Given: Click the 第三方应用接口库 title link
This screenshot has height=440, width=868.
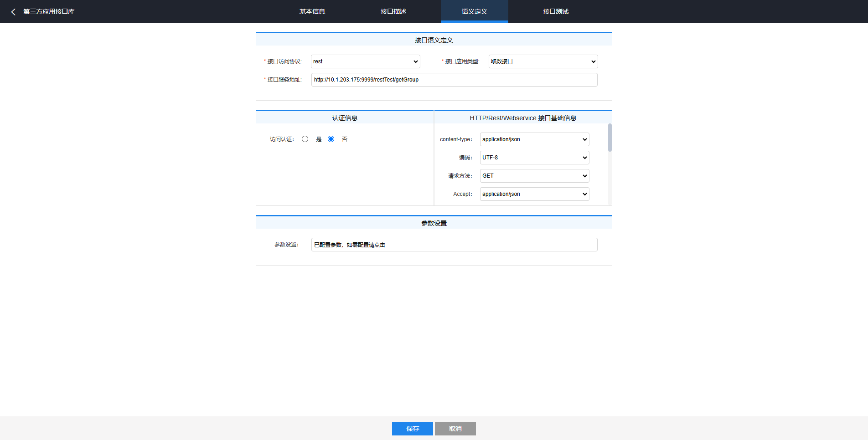Looking at the screenshot, I should [x=49, y=11].
